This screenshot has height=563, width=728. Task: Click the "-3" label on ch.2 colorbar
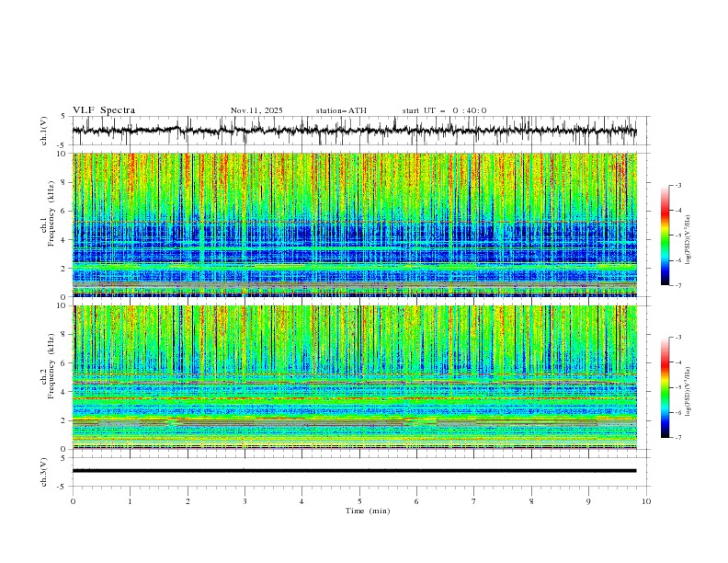click(677, 338)
